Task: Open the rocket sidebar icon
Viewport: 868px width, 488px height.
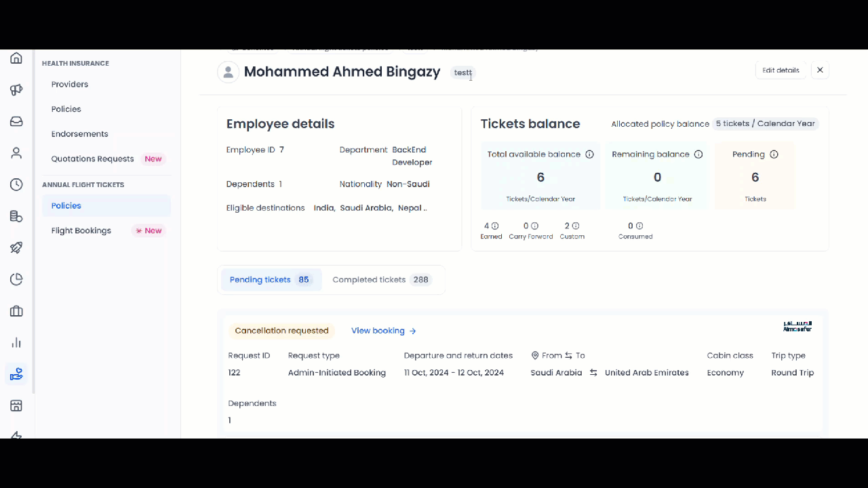Action: click(16, 248)
